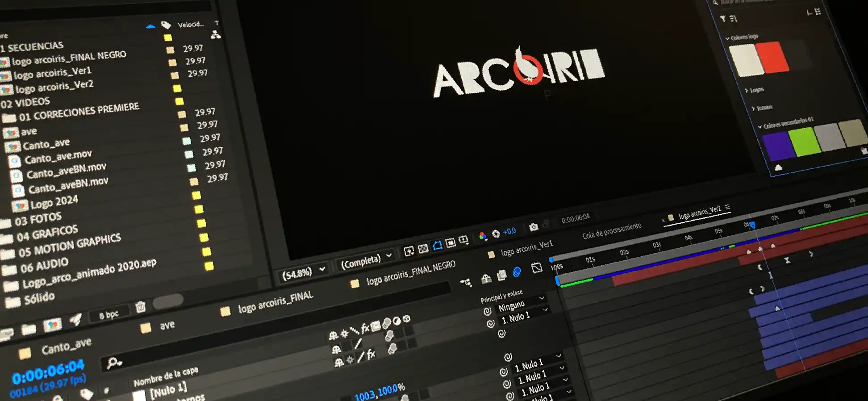Screen dimensions: 868x401
Task: Click the fast previews icon in viewer
Action: 409,251
